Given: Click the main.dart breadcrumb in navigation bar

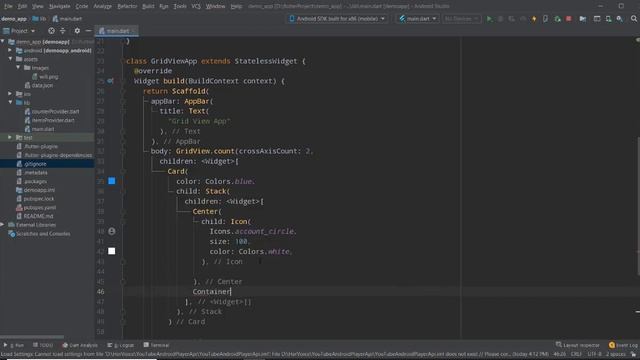Looking at the screenshot, I should point(67,19).
